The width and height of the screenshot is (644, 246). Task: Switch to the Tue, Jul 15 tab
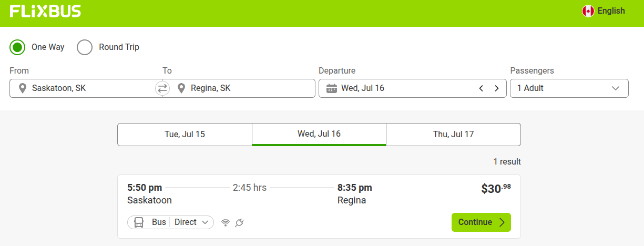pyautogui.click(x=185, y=135)
